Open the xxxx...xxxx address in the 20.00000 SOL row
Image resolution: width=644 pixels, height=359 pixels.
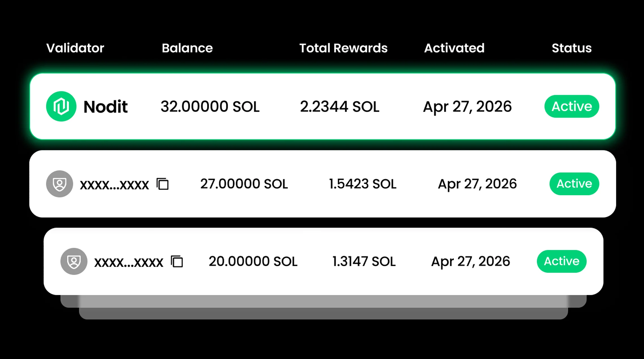coord(129,262)
